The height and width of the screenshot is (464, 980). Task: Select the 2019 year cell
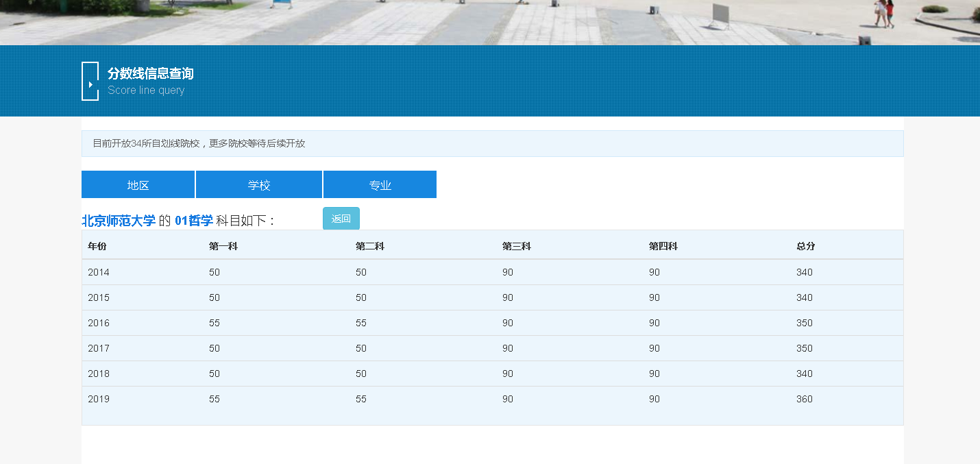click(x=99, y=399)
